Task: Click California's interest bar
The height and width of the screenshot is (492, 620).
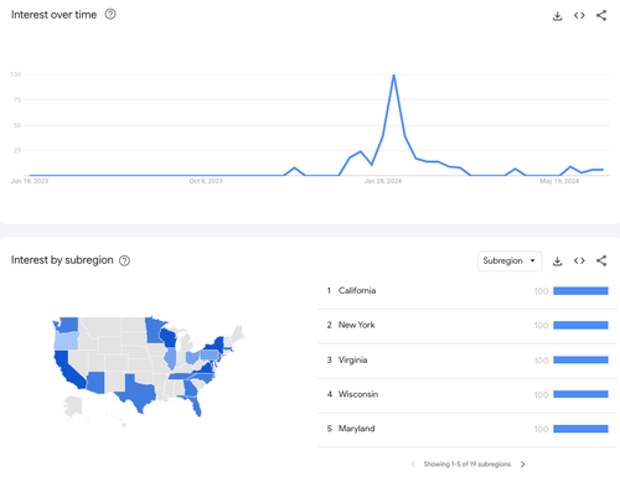Action: pyautogui.click(x=580, y=291)
